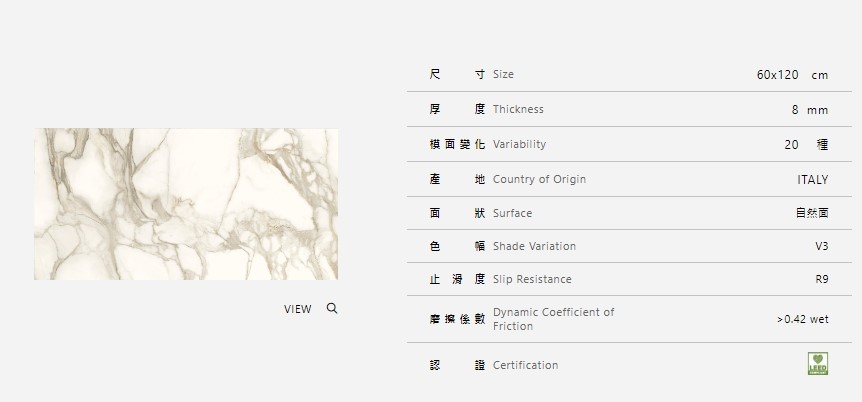Click the LEED certification badge icon
Screen dimensions: 862x402
point(817,364)
